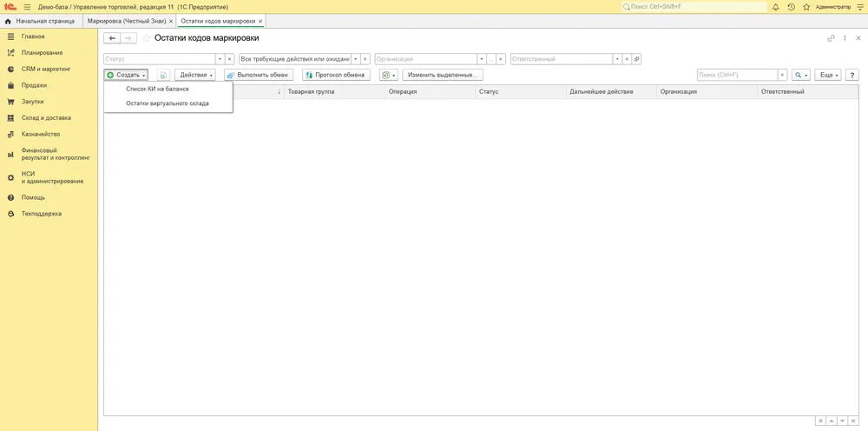
Task: Open the main hamburger menu
Action: coord(27,7)
